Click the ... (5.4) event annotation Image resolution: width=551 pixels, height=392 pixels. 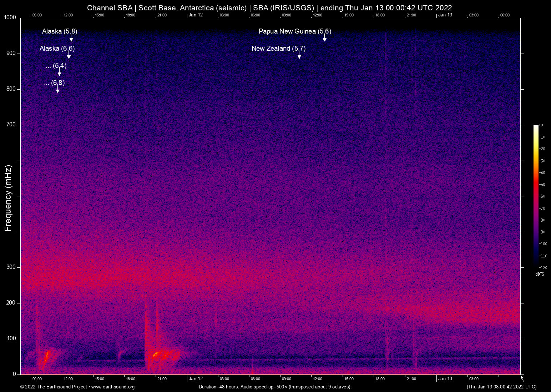pos(56,66)
